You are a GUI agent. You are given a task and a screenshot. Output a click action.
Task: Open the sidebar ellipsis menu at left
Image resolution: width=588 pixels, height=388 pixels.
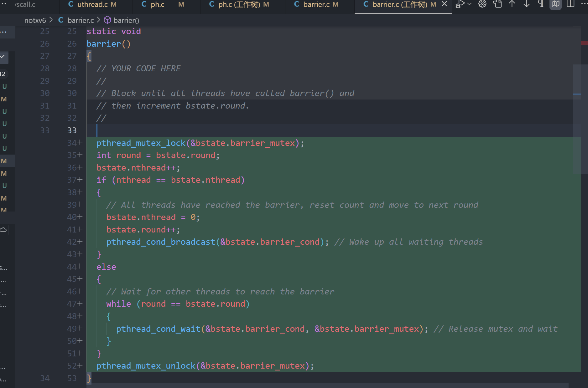coord(3,32)
